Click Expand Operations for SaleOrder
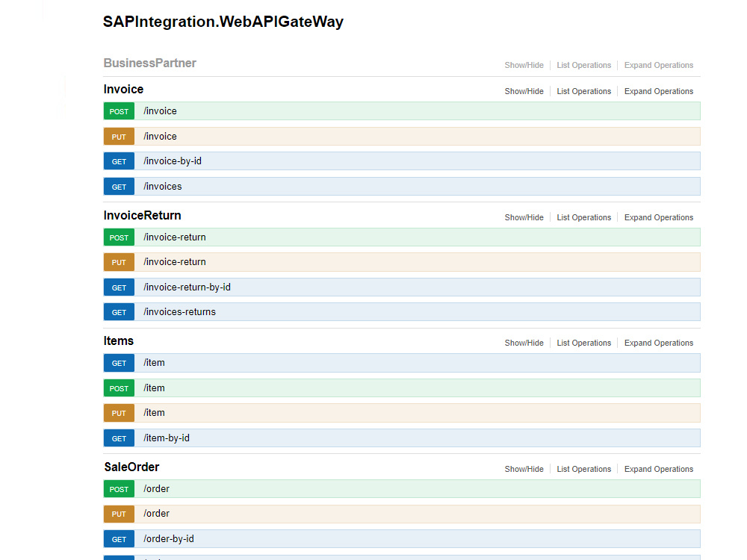 pyautogui.click(x=658, y=469)
